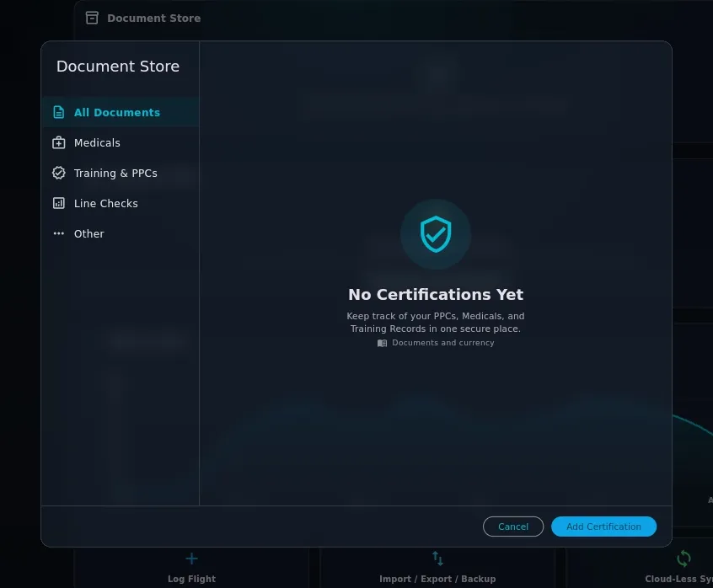This screenshot has height=588, width=713.
Task: Click the Medicals first-aid kit icon
Action: point(59,142)
